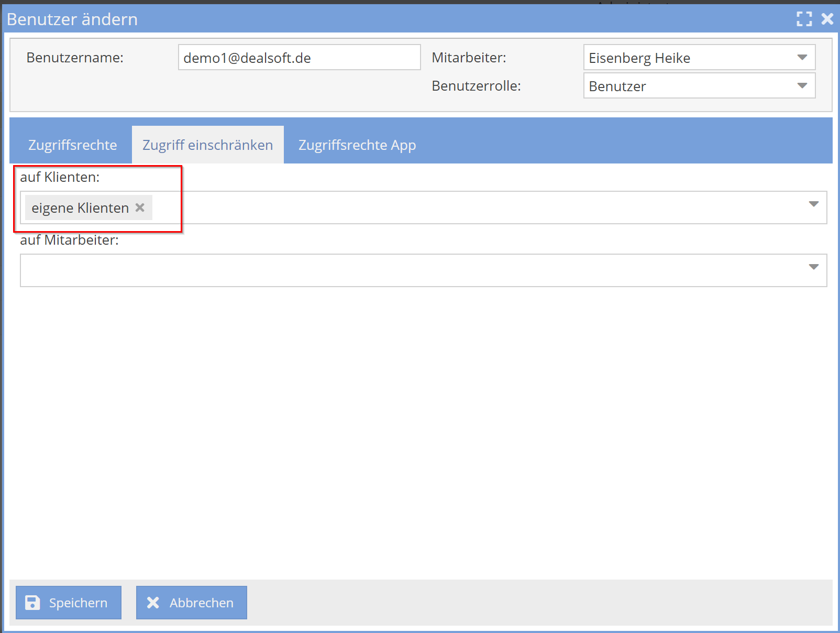Click the Benutzername input field

(299, 58)
